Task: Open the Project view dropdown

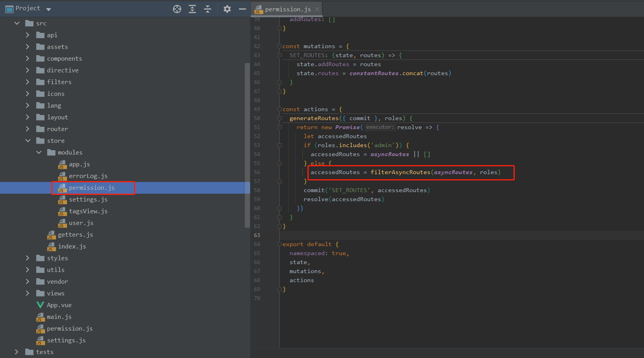Action: [x=49, y=9]
